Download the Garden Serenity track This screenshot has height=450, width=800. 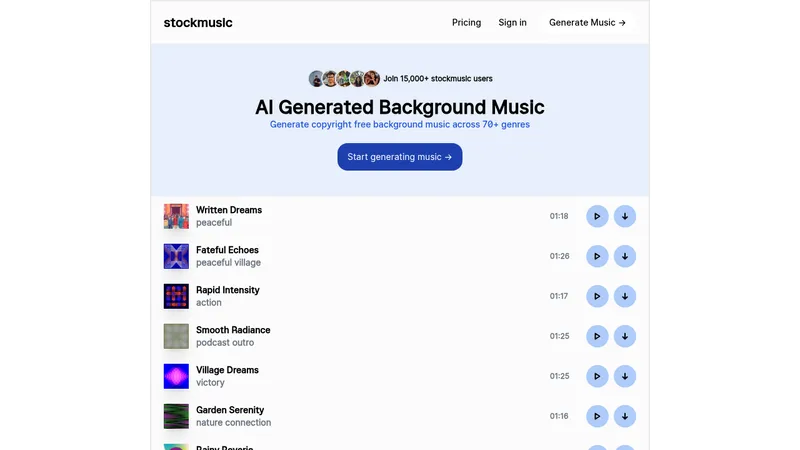click(x=624, y=416)
